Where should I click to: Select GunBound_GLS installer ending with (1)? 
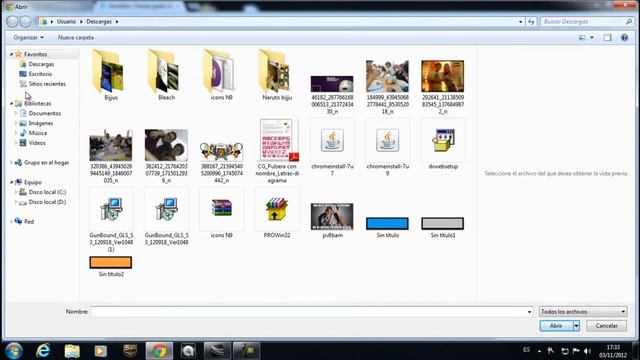coord(111,220)
